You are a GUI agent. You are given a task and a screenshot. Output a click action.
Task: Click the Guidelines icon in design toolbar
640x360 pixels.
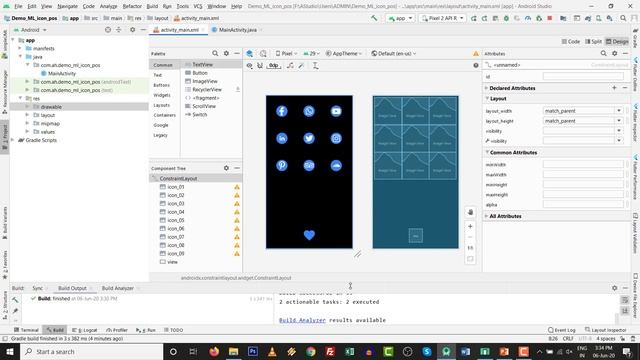tap(316, 66)
